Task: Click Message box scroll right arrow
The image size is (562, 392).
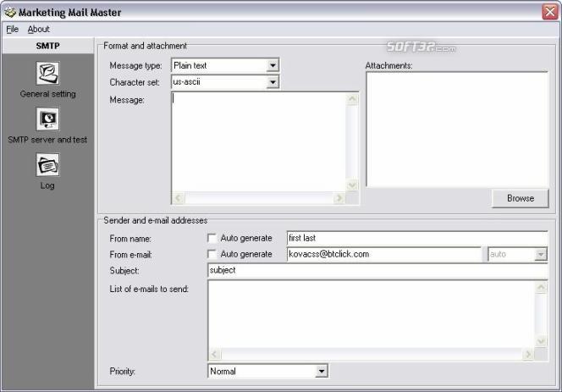Action: point(339,198)
